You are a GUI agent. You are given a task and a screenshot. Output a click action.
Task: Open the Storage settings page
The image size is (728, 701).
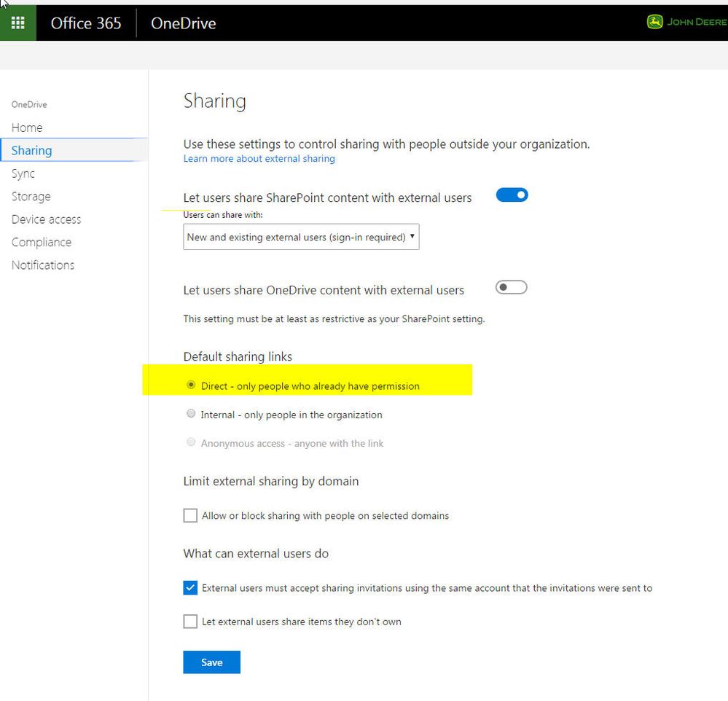[31, 196]
